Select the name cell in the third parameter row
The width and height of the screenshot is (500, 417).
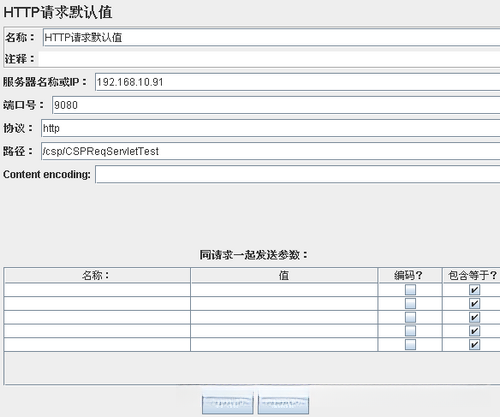click(x=97, y=317)
